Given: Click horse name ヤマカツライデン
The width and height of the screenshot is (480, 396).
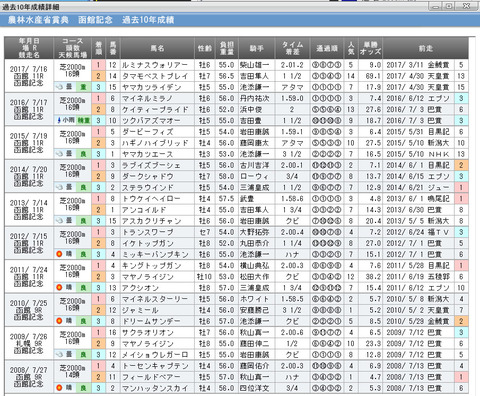Looking at the screenshot, I should coord(151,87).
